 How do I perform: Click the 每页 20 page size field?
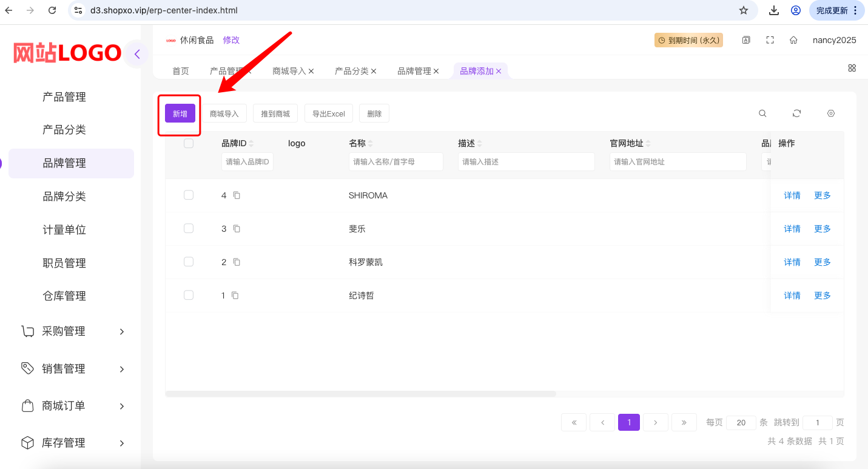click(741, 423)
